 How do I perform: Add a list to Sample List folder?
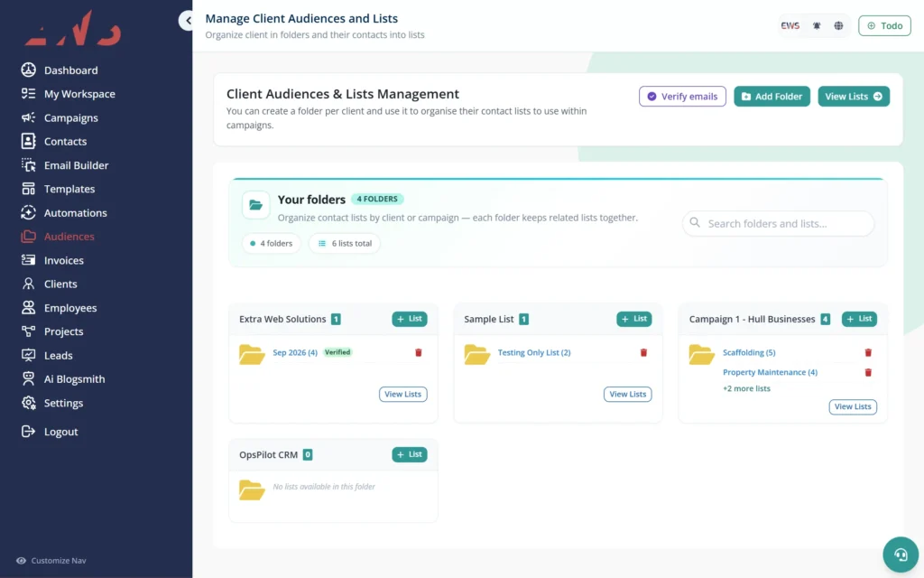pos(634,319)
